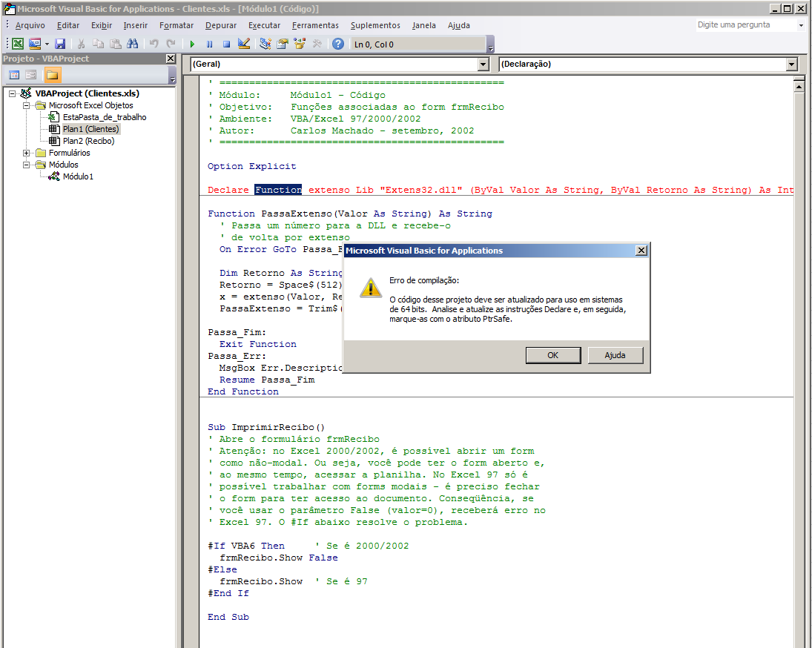Open the Ajuda menu in menu bar

pos(459,25)
